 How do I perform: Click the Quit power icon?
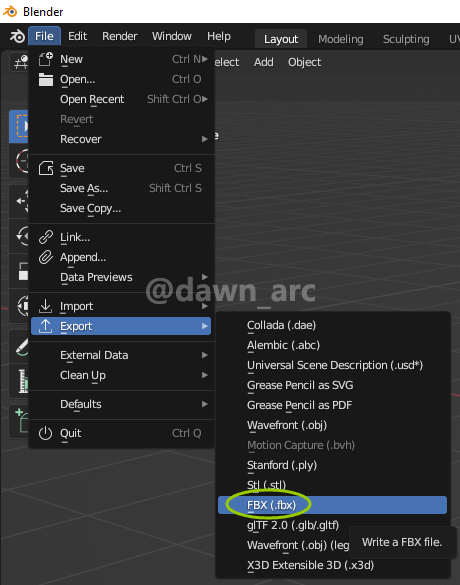coord(46,433)
